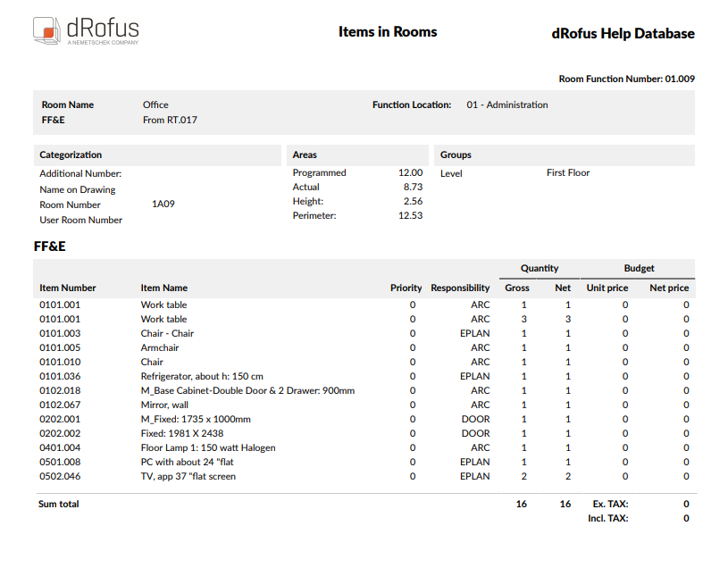Click the Unit price column header
Image resolution: width=728 pixels, height=568 pixels.
click(x=607, y=288)
